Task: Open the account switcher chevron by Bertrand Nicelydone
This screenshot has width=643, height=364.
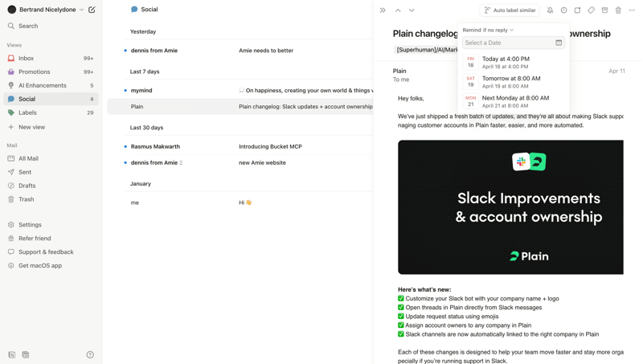Action: coord(82,10)
